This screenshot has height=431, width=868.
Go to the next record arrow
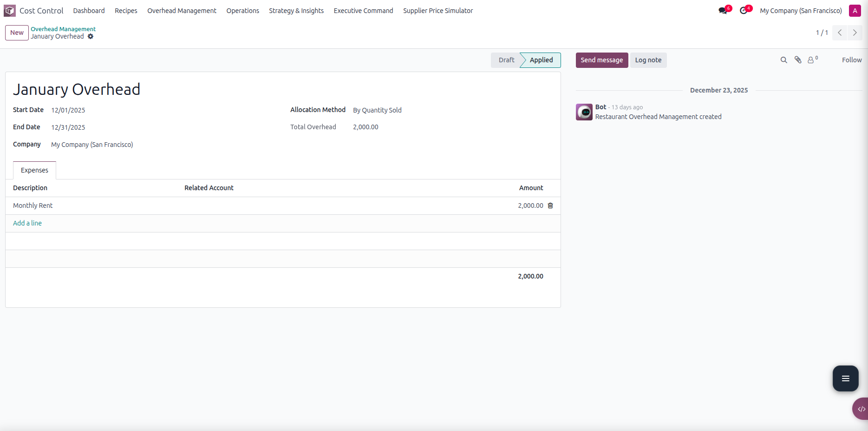[x=855, y=33]
